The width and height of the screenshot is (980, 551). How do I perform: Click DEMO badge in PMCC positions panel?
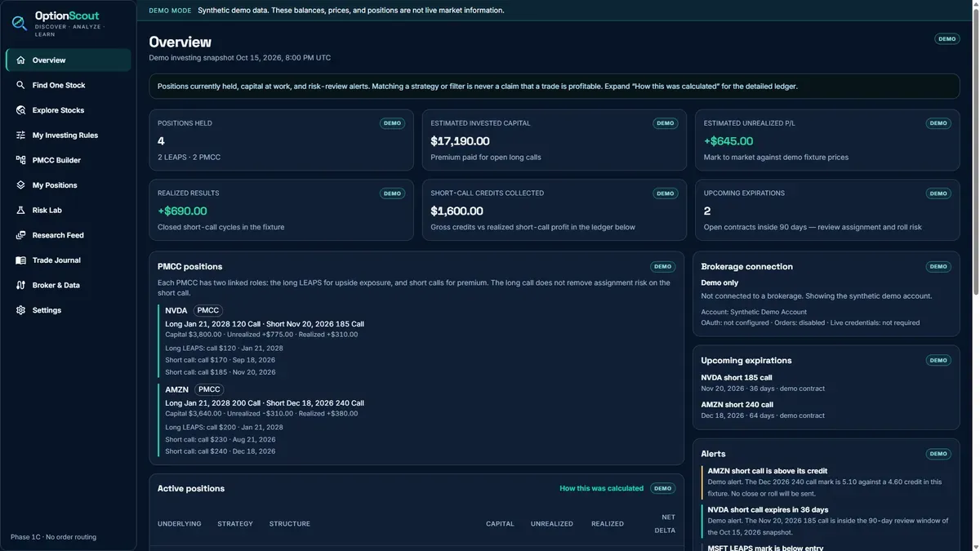point(662,266)
